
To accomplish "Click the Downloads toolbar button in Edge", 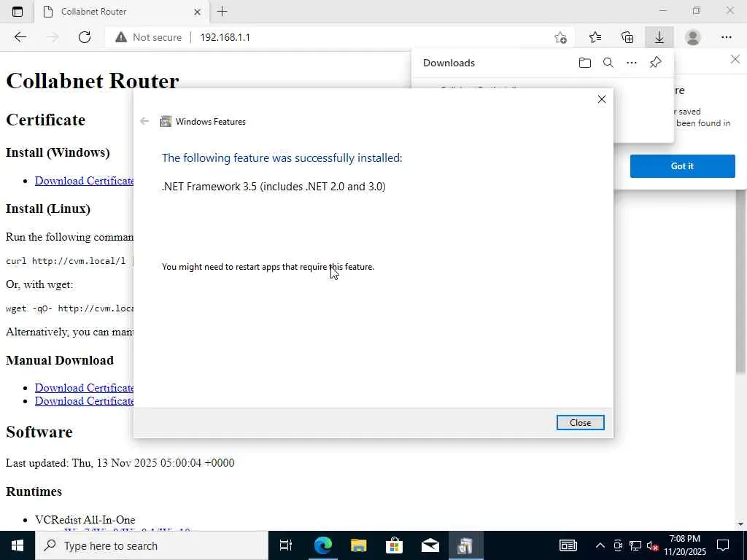I will (659, 37).
